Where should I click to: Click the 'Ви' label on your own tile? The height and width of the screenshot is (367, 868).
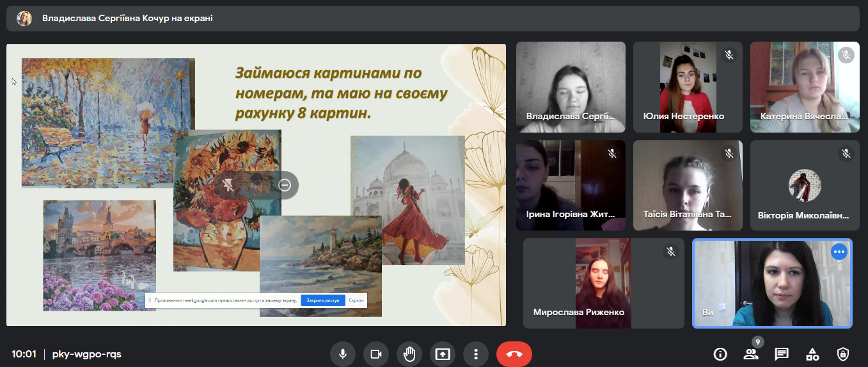click(x=707, y=313)
